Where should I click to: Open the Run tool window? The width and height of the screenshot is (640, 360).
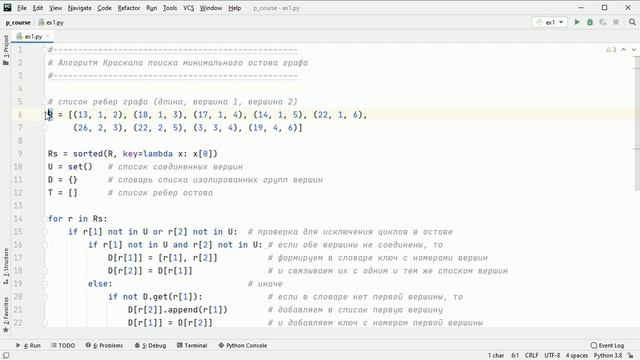tap(28, 345)
